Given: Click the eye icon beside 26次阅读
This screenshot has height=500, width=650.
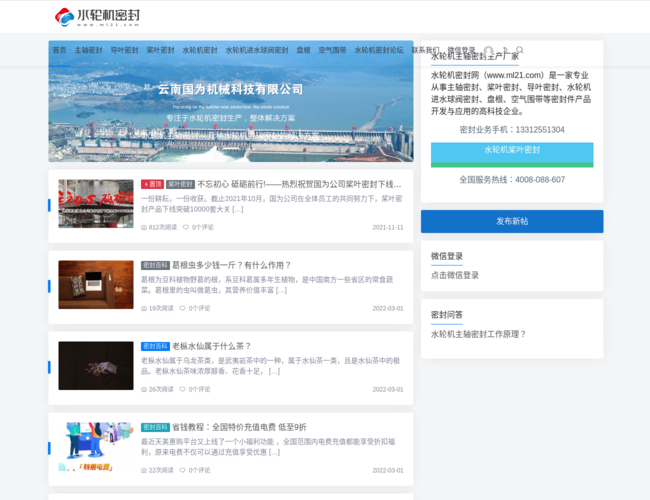Looking at the screenshot, I should 144,389.
